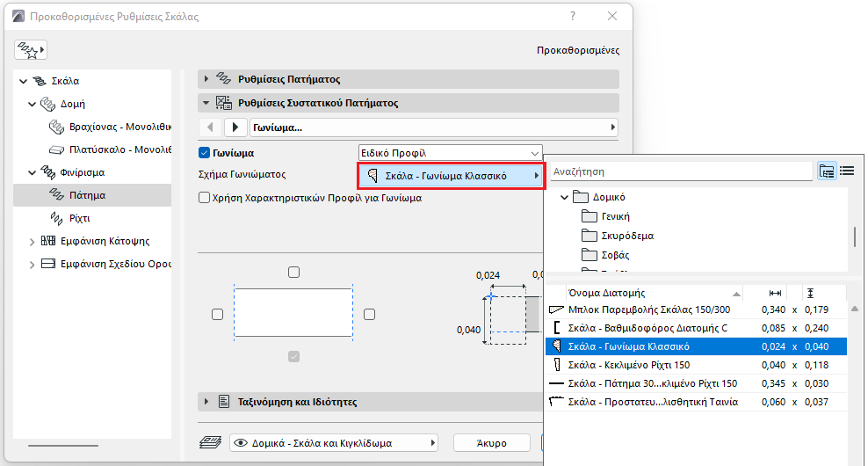Open the Δομικά - Σκάλα και Κιγκλίδωμα layer dropdown
868x466 pixels.
click(334, 443)
